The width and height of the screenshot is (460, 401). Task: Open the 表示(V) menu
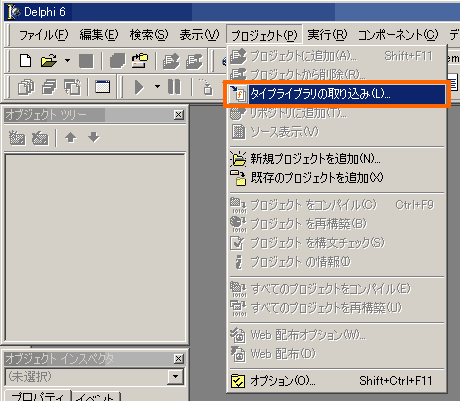click(199, 35)
